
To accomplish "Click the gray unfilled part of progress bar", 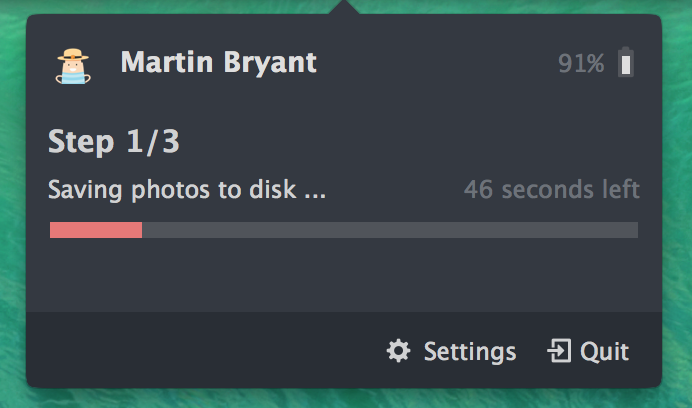I will [390, 230].
